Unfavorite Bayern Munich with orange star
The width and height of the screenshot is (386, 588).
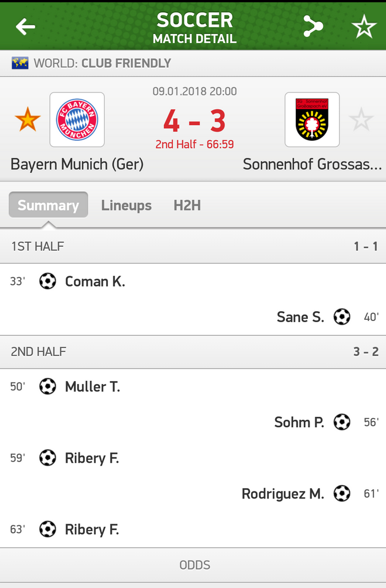28,119
